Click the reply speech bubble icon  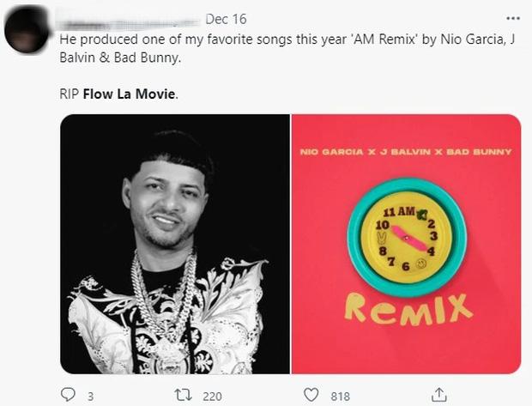click(x=69, y=395)
